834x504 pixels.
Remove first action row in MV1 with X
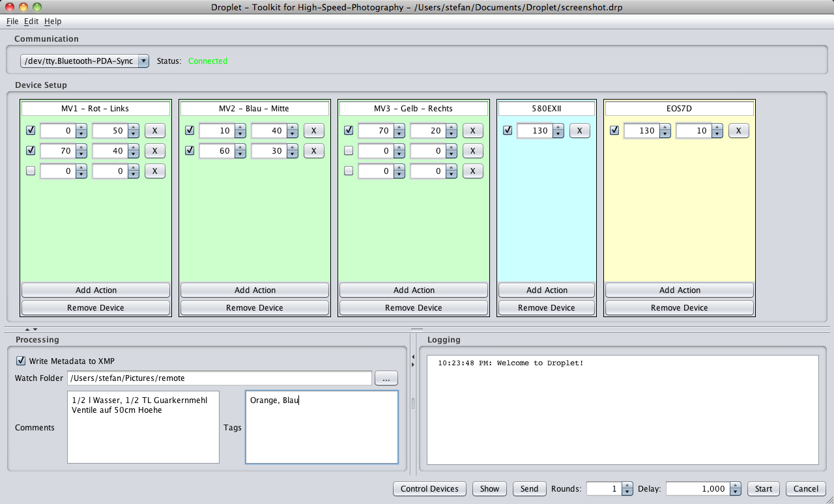[155, 131]
